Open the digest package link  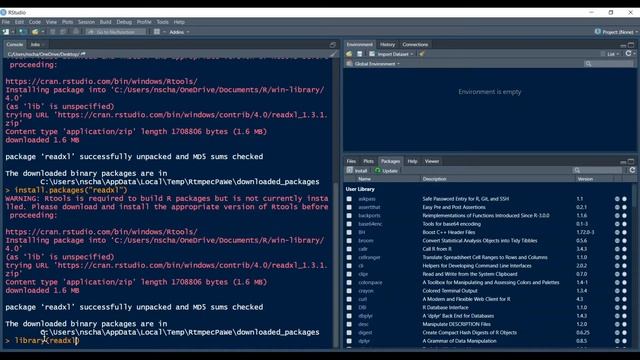pos(365,333)
